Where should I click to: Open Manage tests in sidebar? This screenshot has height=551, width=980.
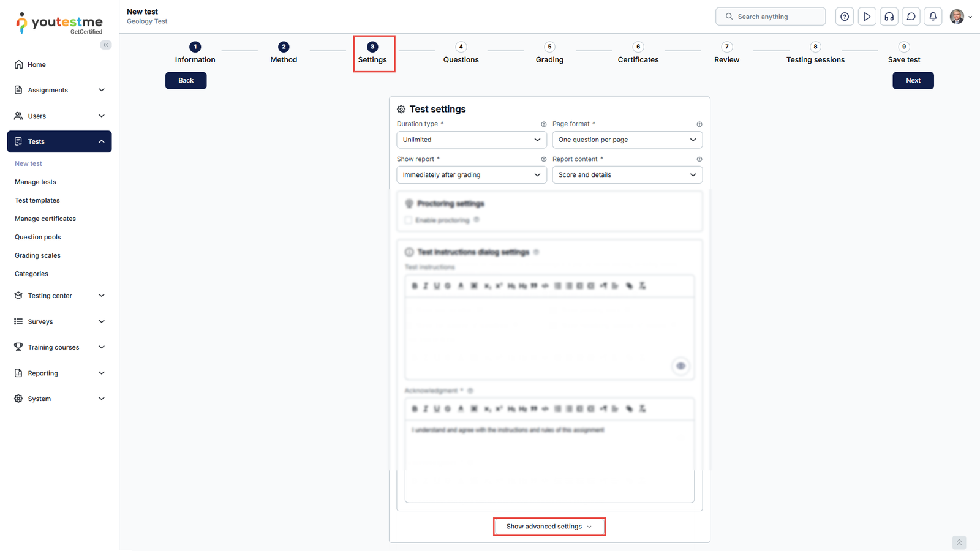36,182
